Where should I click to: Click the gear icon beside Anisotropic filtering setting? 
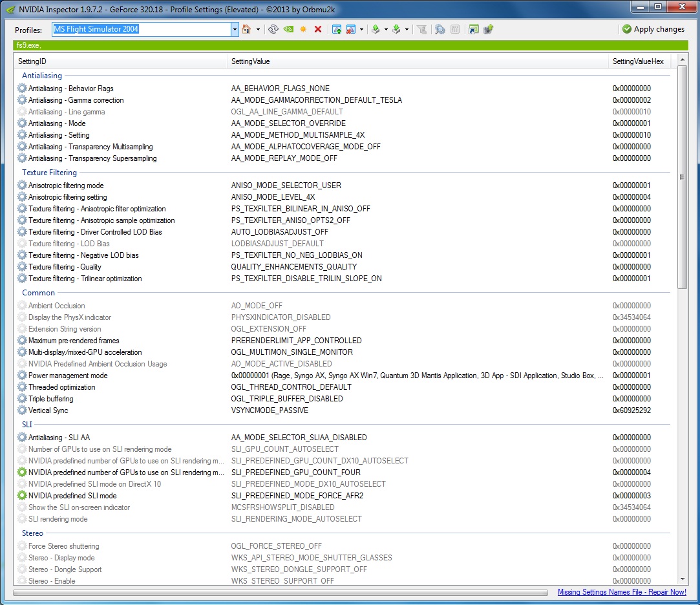tap(22, 196)
